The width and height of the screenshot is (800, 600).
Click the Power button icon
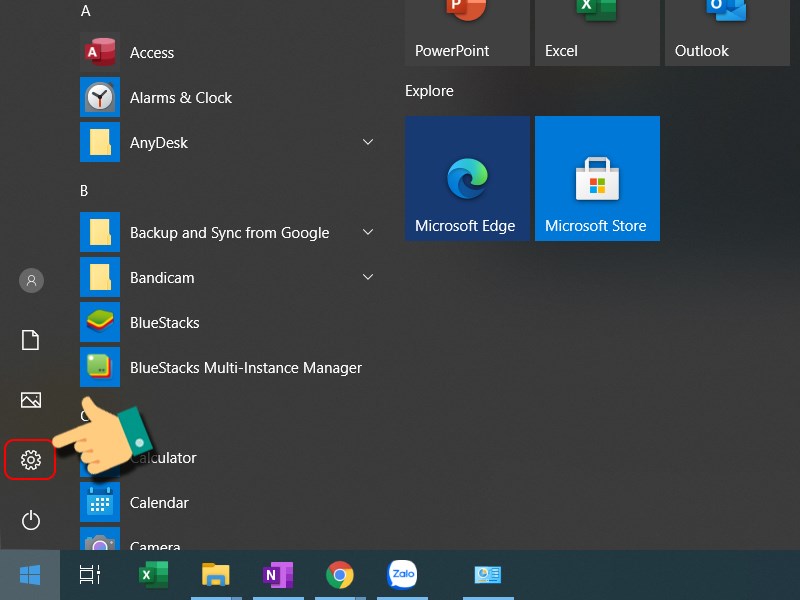point(31,520)
